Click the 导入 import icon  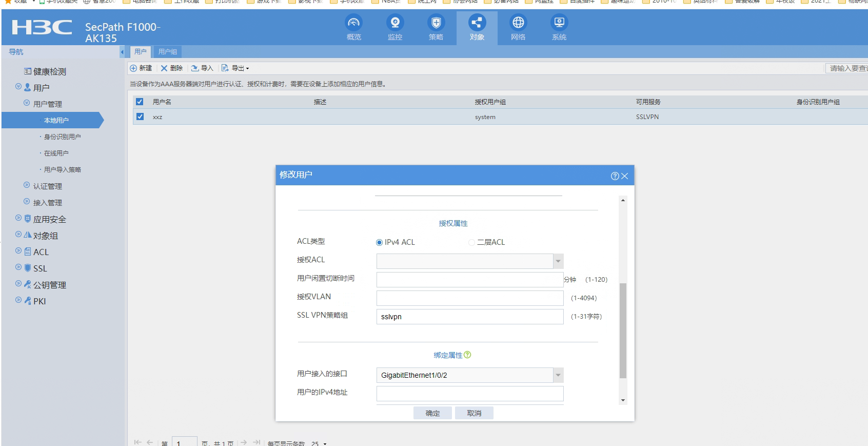coord(195,68)
